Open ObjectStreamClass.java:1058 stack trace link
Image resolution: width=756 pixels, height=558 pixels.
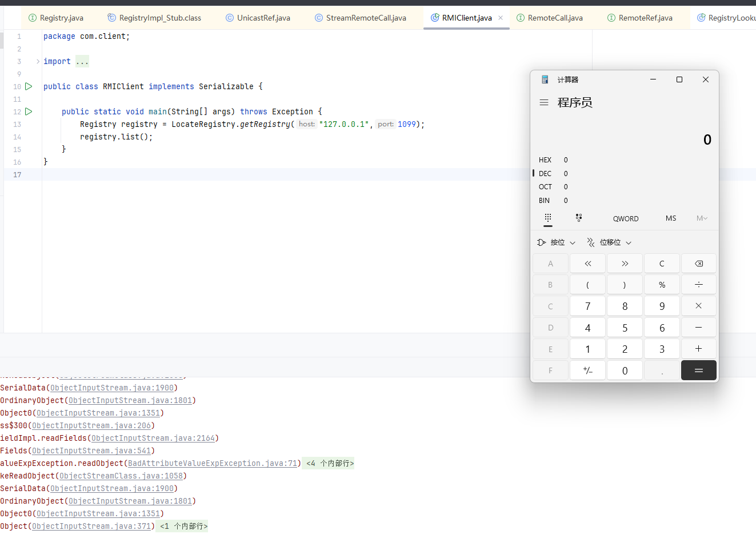(121, 476)
